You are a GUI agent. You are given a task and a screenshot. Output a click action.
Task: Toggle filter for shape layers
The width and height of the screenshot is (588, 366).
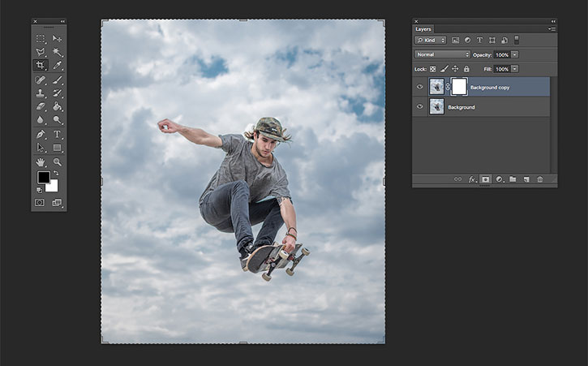coord(492,40)
